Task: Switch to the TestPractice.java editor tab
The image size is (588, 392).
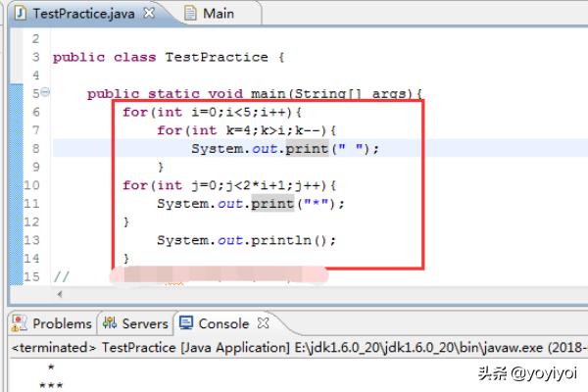Action: [83, 14]
